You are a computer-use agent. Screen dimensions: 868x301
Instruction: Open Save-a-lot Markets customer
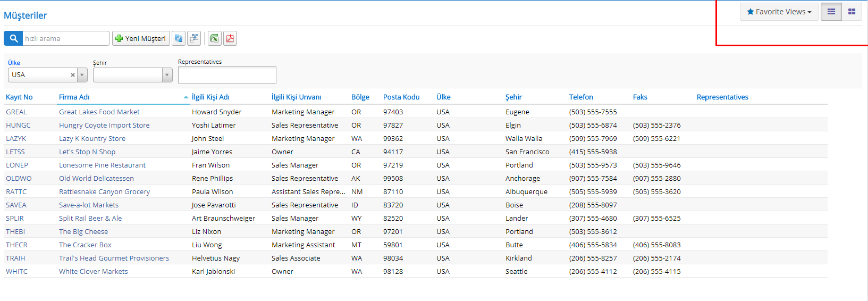coord(89,205)
